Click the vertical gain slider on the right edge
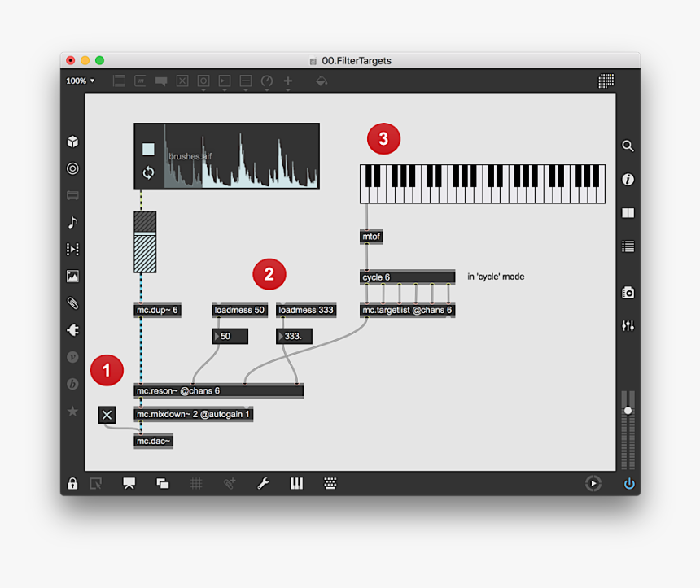Viewport: 700px width, 588px height. [628, 409]
